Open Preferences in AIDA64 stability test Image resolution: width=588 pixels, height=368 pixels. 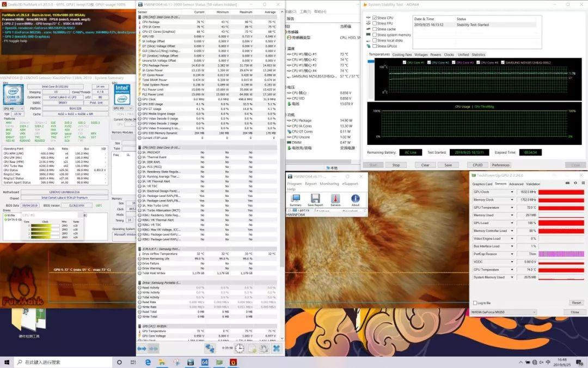click(x=501, y=165)
